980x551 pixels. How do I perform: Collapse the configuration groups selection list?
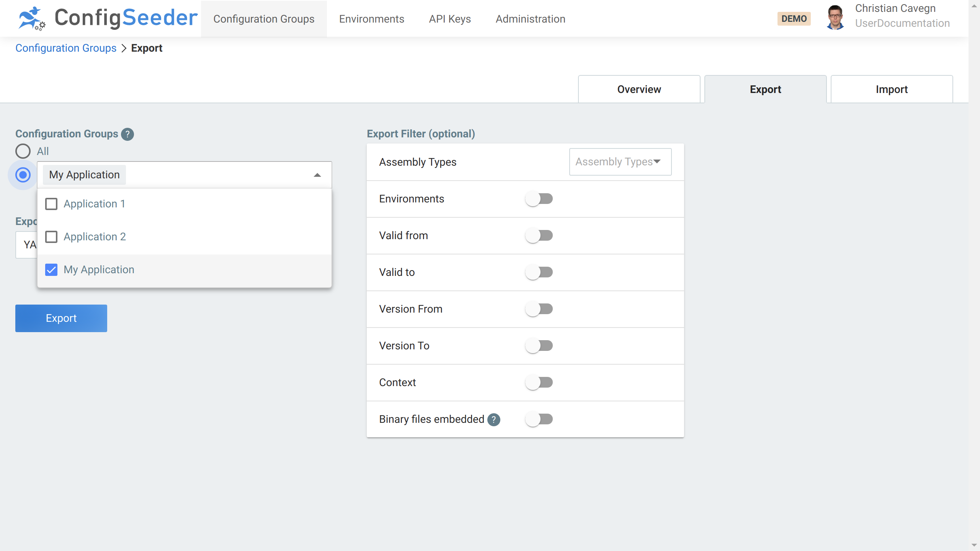point(317,175)
